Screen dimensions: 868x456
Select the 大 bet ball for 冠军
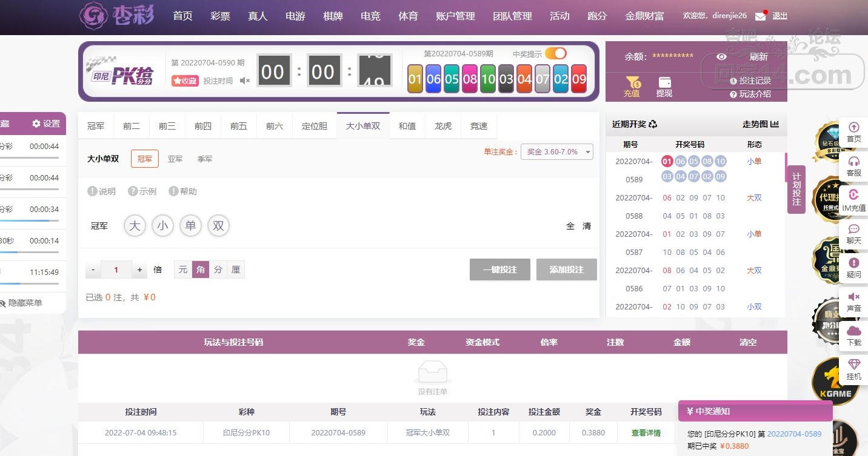point(135,226)
